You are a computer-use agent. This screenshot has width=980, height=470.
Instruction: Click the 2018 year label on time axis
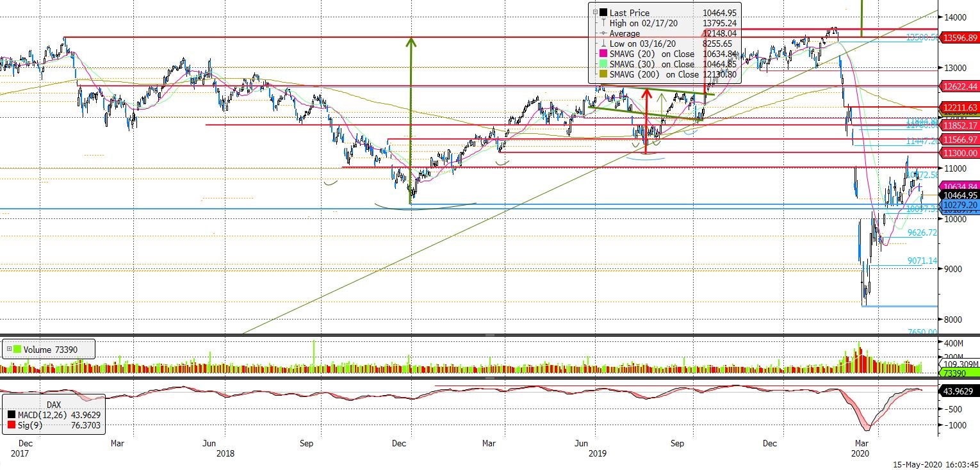[225, 453]
